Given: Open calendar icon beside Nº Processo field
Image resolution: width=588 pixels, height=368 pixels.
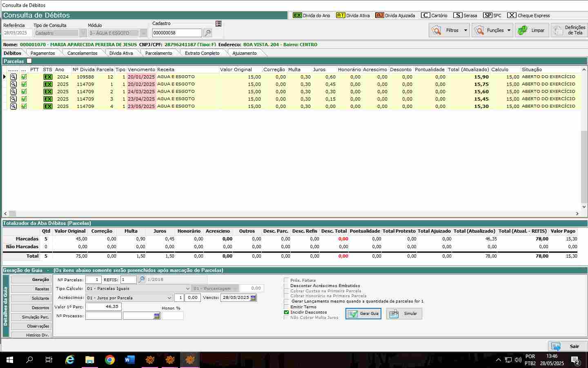Looking at the screenshot, I should click(x=157, y=316).
